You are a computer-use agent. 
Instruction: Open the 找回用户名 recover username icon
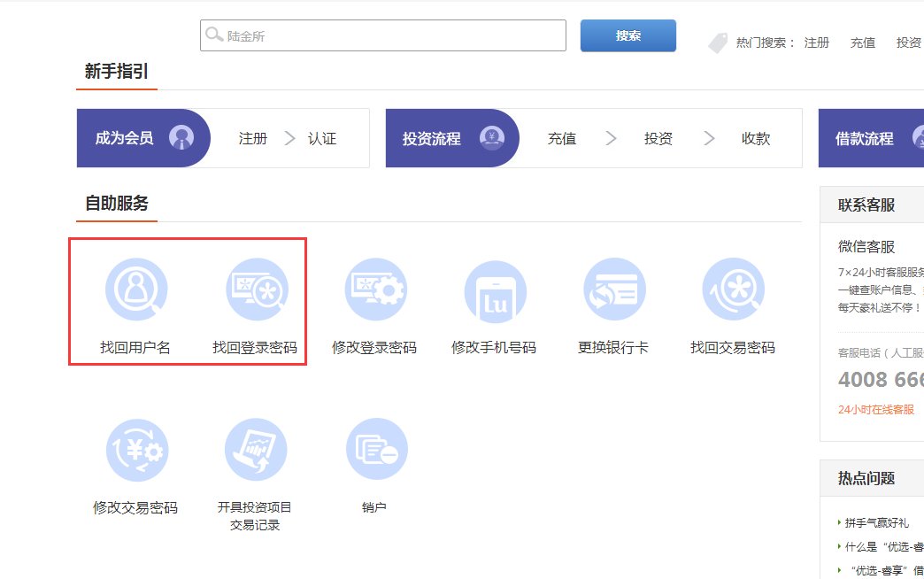(137, 288)
